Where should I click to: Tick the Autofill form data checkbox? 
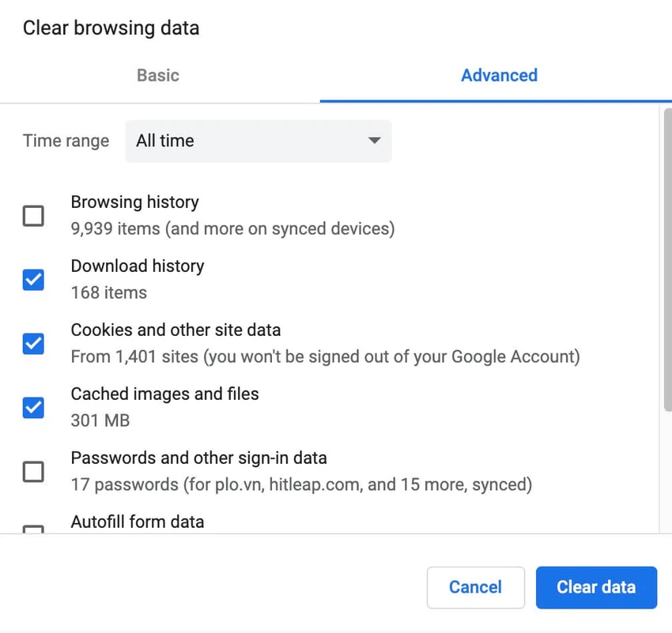[33, 529]
